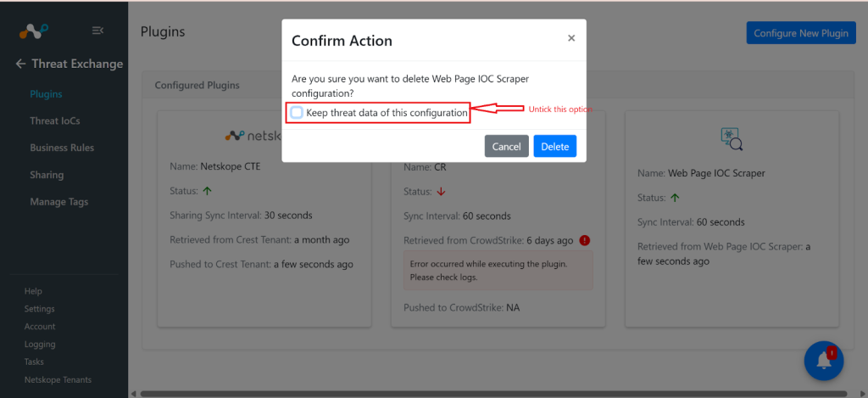
Task: Click the Netskope logo in sidebar
Action: tap(34, 31)
